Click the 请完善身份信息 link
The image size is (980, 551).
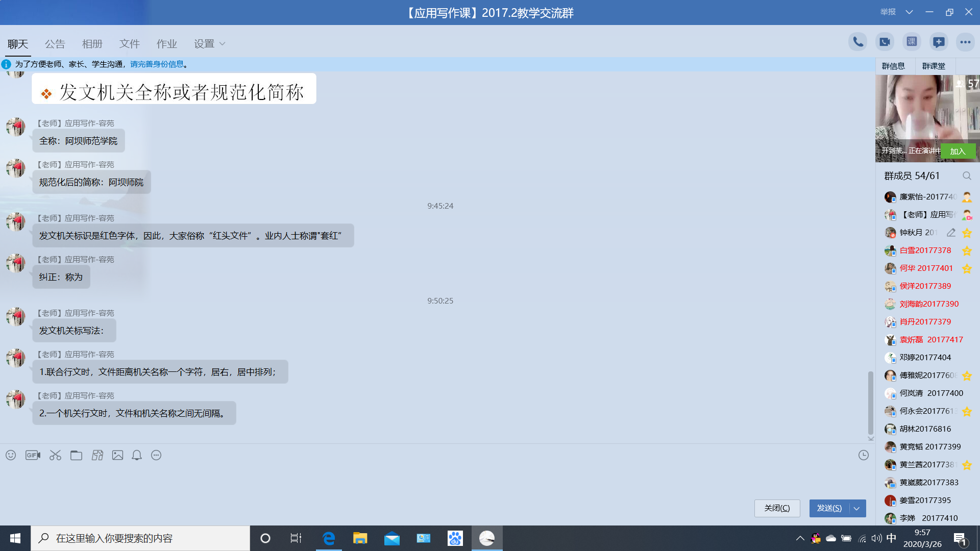coord(157,64)
